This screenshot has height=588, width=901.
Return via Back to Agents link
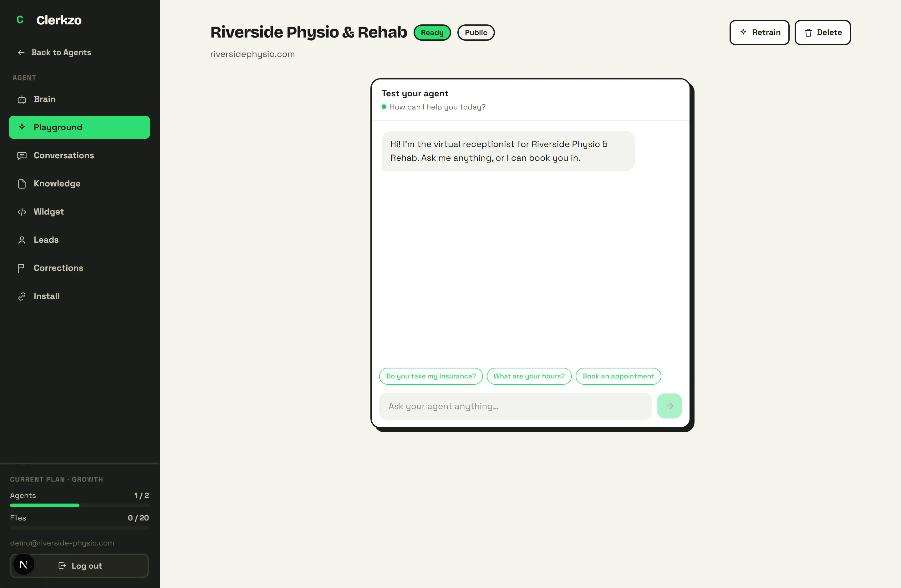[x=54, y=52]
